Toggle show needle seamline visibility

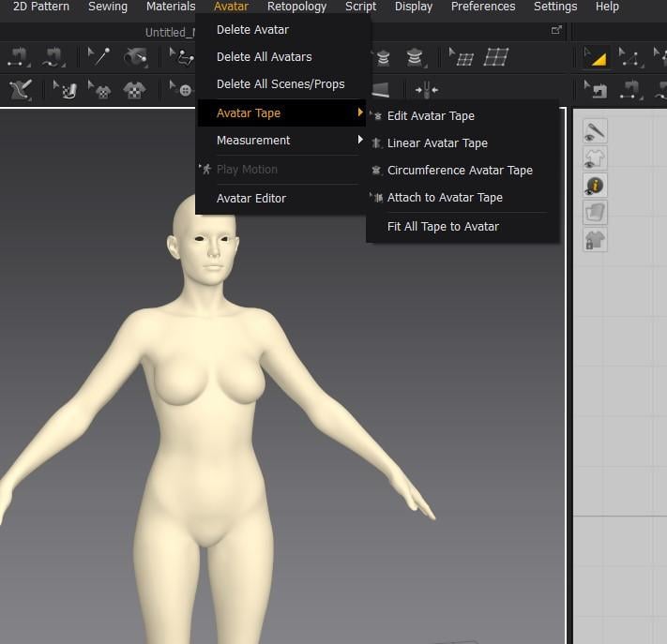click(x=595, y=131)
